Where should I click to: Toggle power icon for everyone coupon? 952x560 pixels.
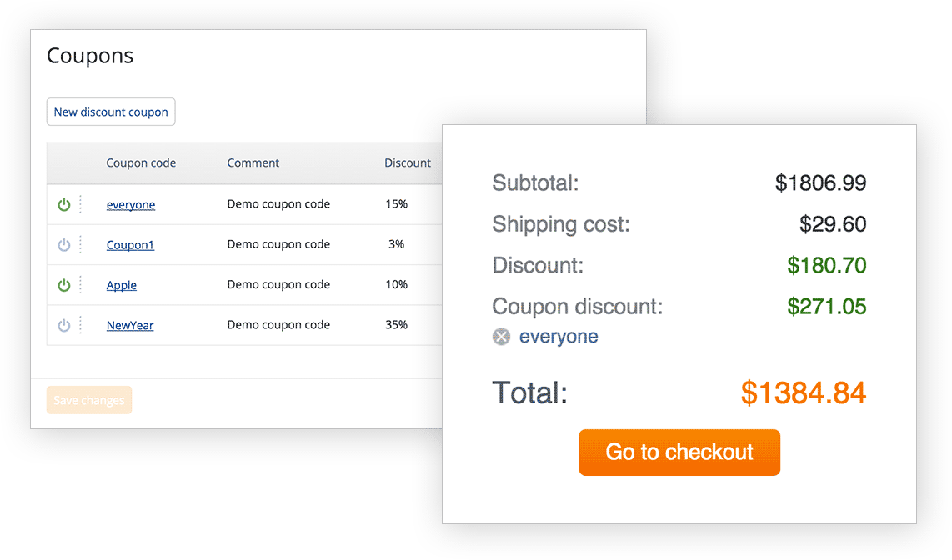[64, 204]
